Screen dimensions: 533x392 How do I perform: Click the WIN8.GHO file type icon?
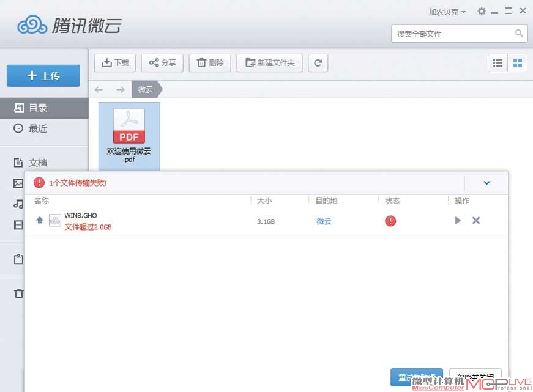pos(55,221)
